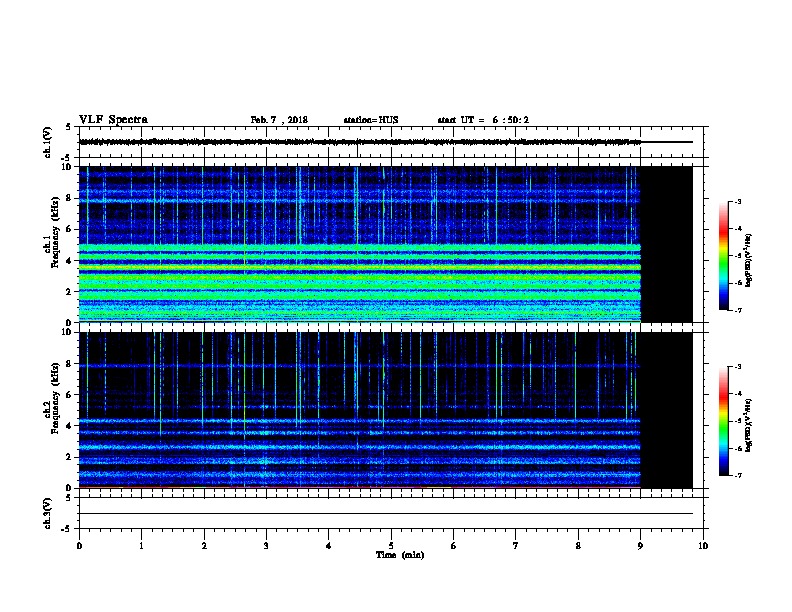Click the "-7" tick on ch.1 colorbar

coord(737,310)
